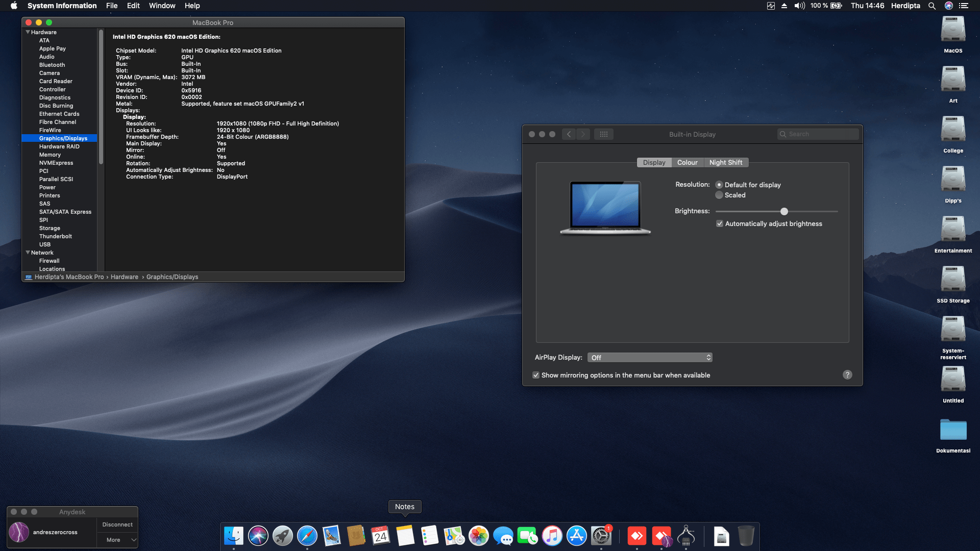Collapse the Hardware section in System Information
Screen dimensions: 980x551
pos(28,32)
